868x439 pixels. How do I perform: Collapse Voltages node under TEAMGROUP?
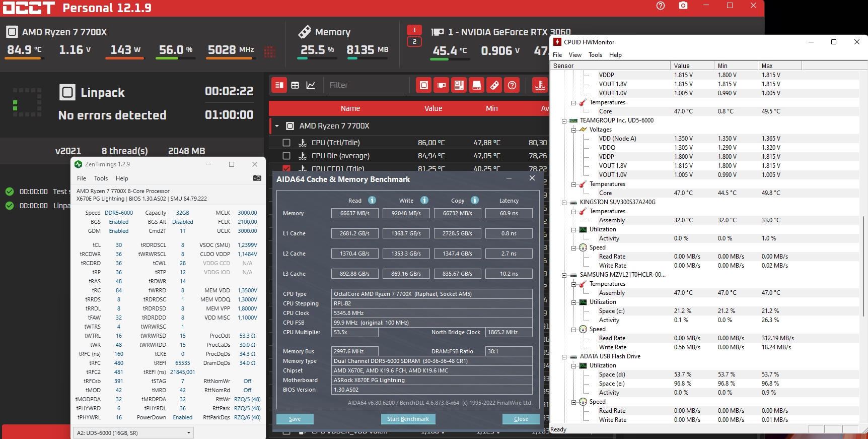click(573, 130)
